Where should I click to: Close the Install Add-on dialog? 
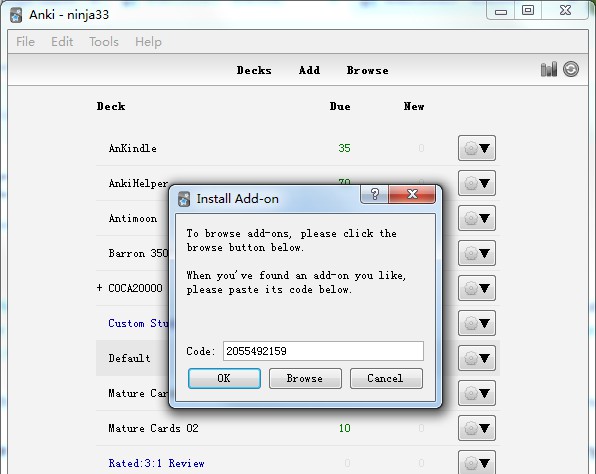[x=412, y=194]
